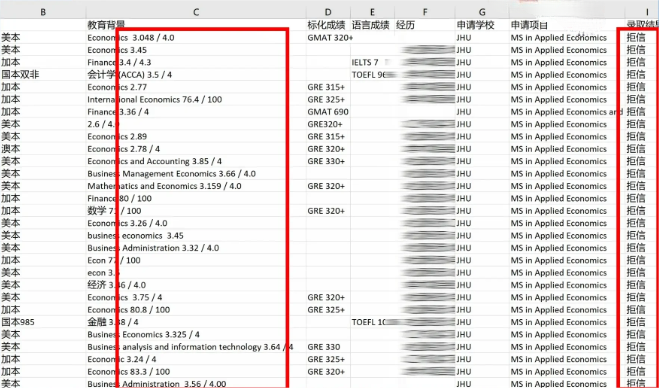The height and width of the screenshot is (388, 659).
Task: Select the GMAT 690 cell
Action: pos(328,112)
